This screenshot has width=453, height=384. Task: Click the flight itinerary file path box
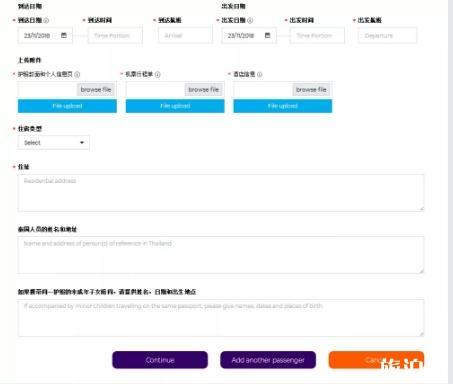coord(155,90)
